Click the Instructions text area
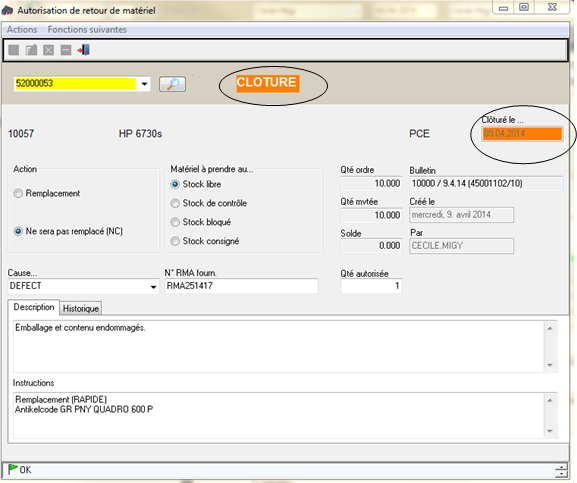This screenshot has width=577, height=483. [x=278, y=415]
